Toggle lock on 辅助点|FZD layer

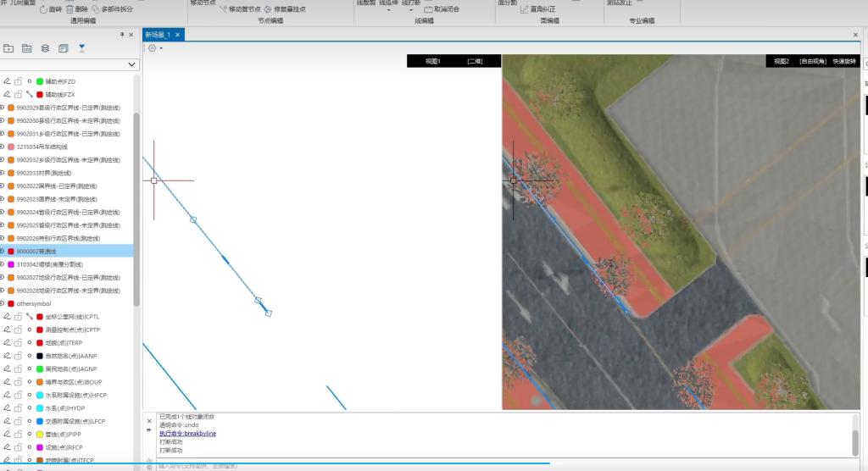click(x=17, y=81)
